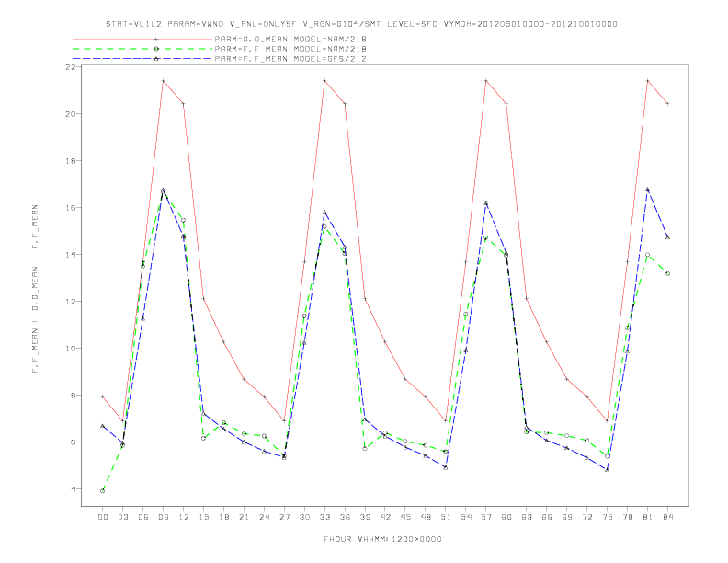Click red line peak point at hour 09
The image size is (728, 563).
(x=163, y=81)
